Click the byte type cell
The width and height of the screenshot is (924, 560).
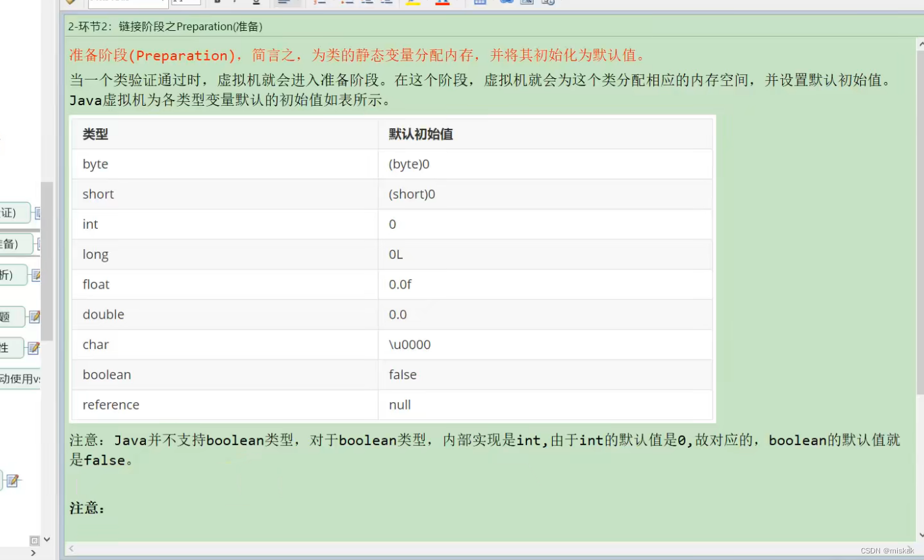pos(225,164)
